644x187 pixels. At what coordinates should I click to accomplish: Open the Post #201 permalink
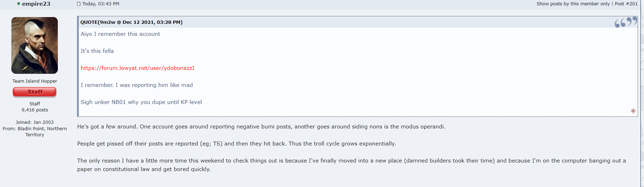626,4
